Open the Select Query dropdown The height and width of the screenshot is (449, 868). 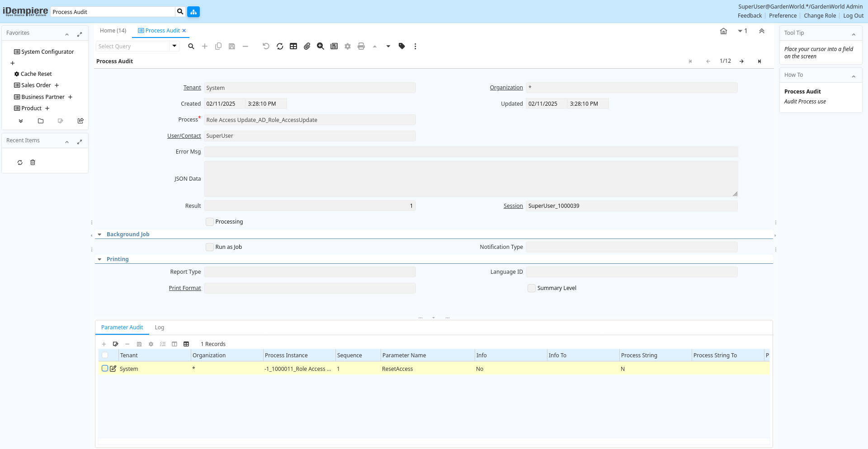[174, 46]
